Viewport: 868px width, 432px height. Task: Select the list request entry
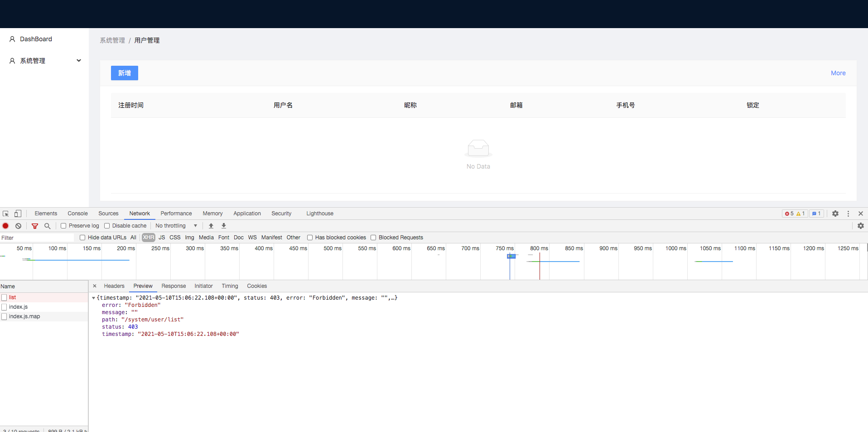pyautogui.click(x=12, y=298)
